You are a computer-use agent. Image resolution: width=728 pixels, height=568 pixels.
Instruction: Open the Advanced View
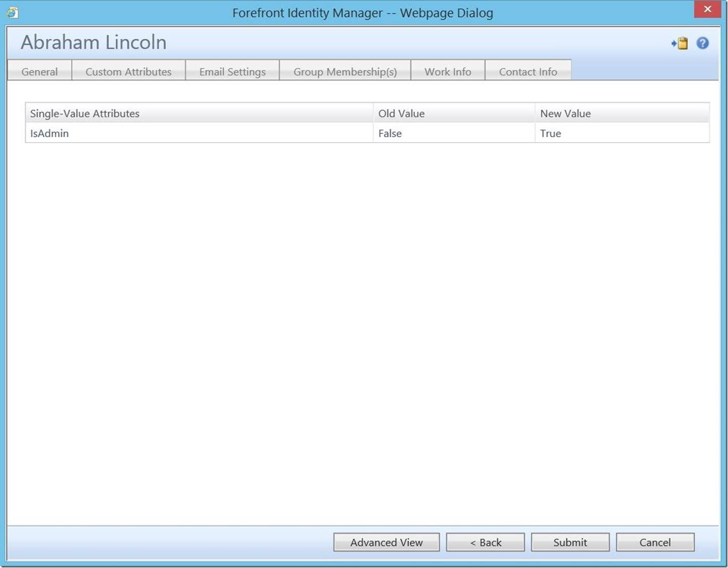[387, 542]
